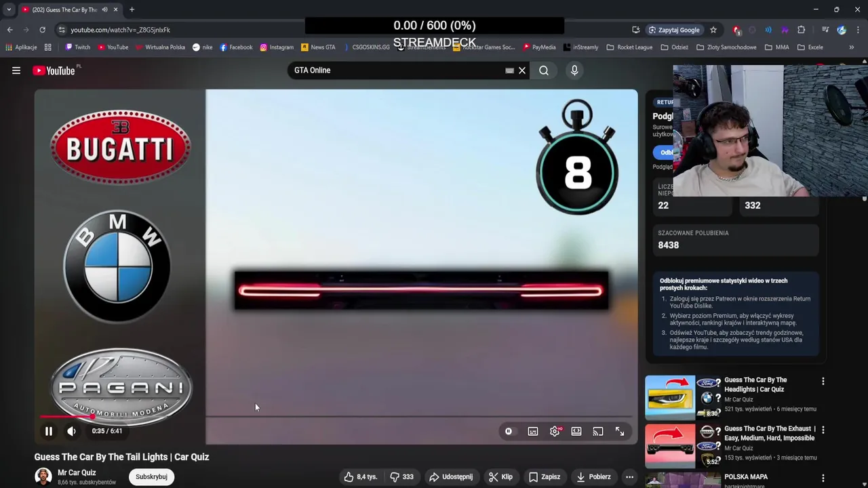The image size is (868, 488).
Task: Open options for the Headlights quiz video
Action: [823, 382]
